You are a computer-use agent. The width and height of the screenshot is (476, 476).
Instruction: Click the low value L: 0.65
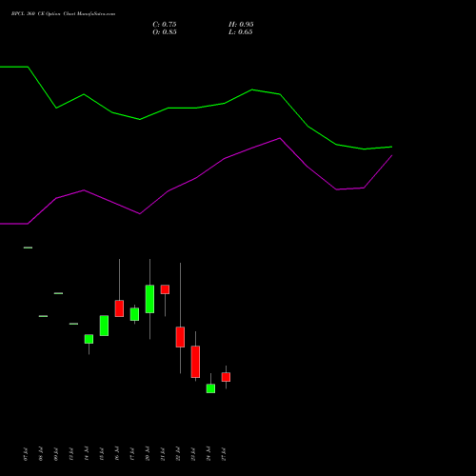click(x=241, y=32)
